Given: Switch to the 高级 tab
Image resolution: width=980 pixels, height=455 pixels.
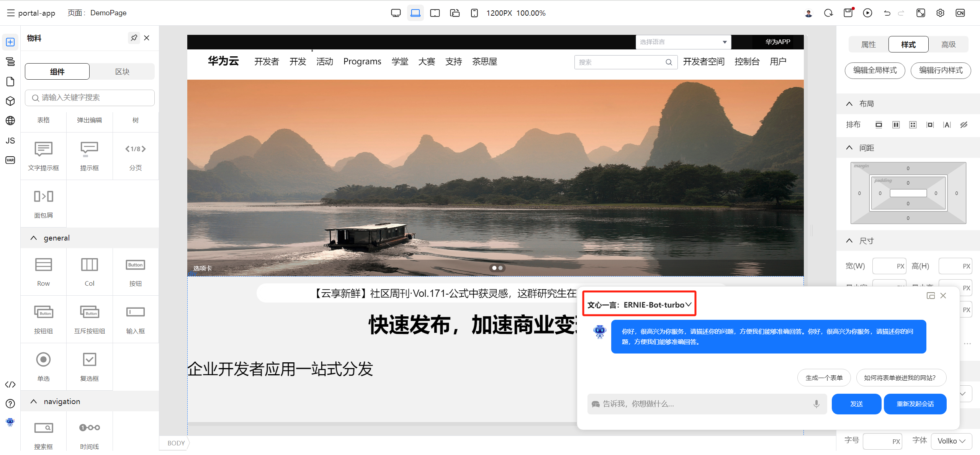Looking at the screenshot, I should click(x=948, y=44).
